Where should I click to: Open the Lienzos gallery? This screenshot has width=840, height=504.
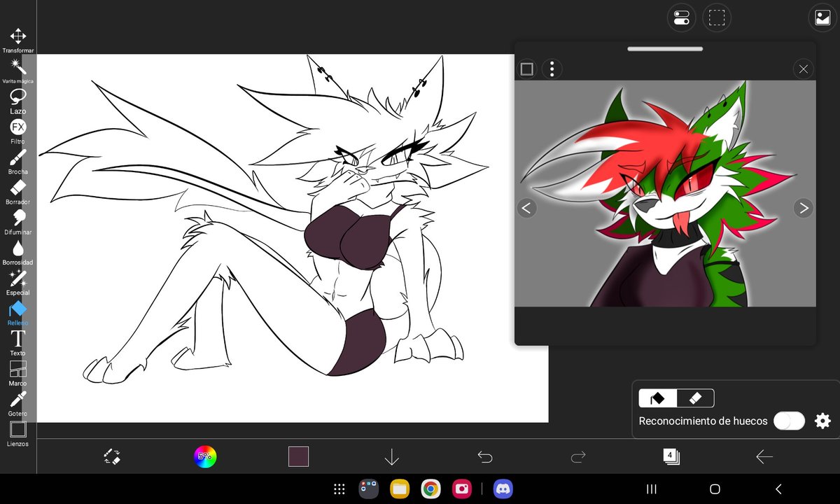17,429
